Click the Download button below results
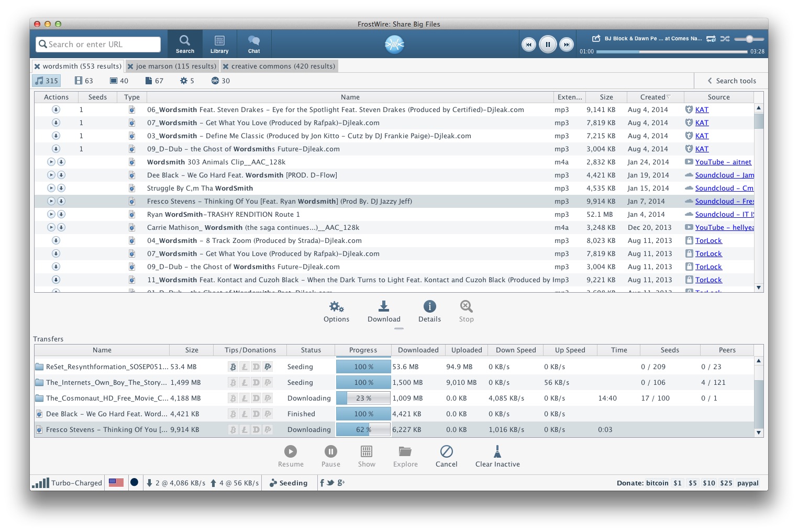This screenshot has height=532, width=798. tap(384, 312)
